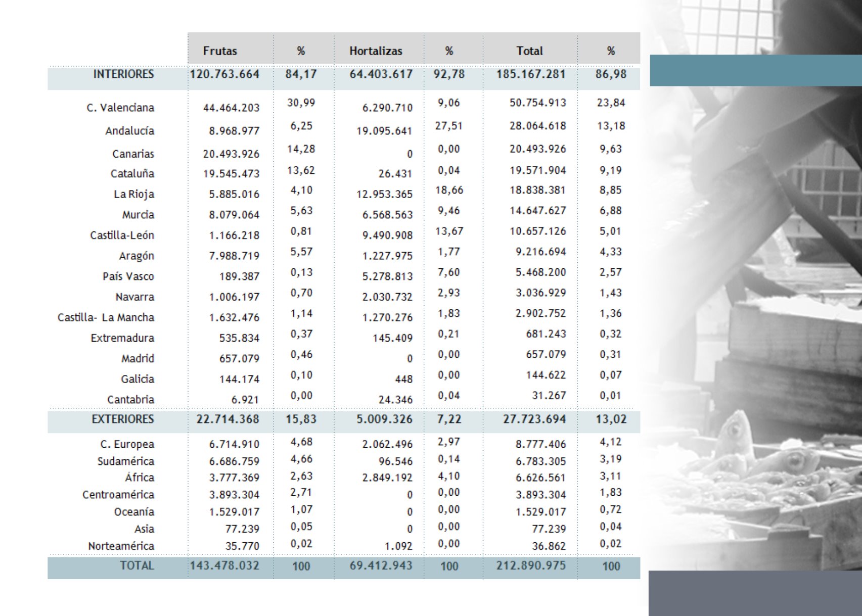This screenshot has width=862, height=616.
Task: Click the Asia row label
Action: click(144, 529)
